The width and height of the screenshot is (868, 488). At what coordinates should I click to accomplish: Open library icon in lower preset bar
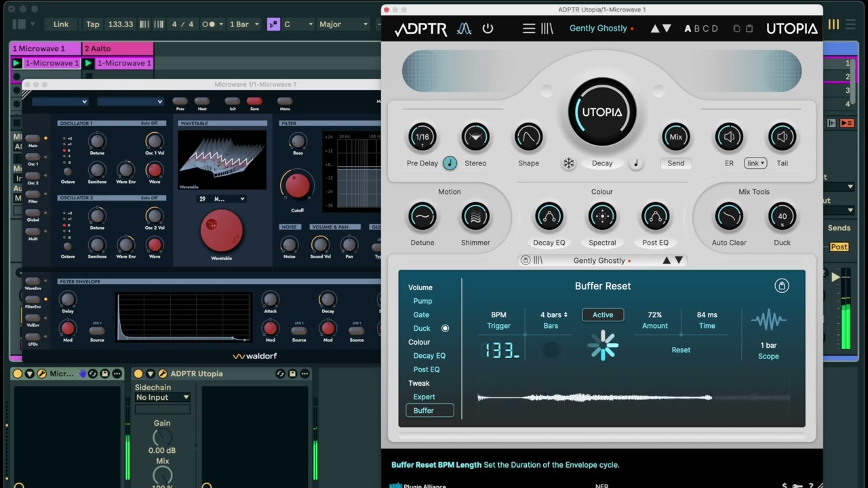pyautogui.click(x=538, y=260)
